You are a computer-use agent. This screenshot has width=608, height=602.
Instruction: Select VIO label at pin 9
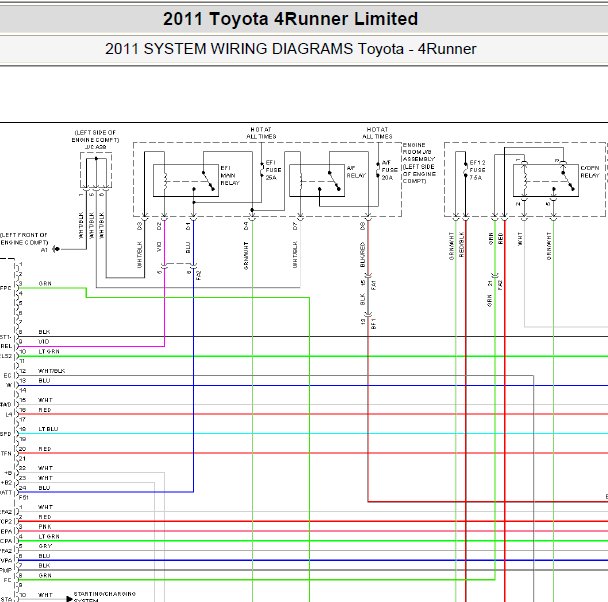[44, 342]
